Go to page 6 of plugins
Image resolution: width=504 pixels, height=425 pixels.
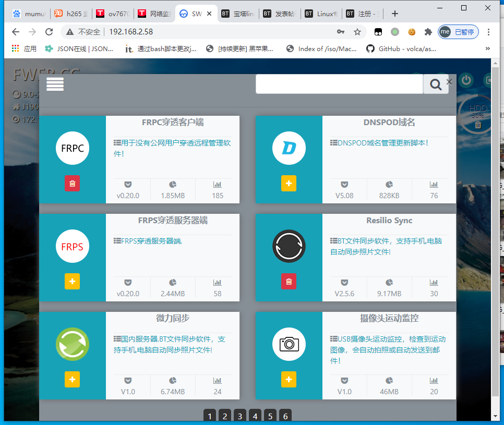[x=285, y=416]
